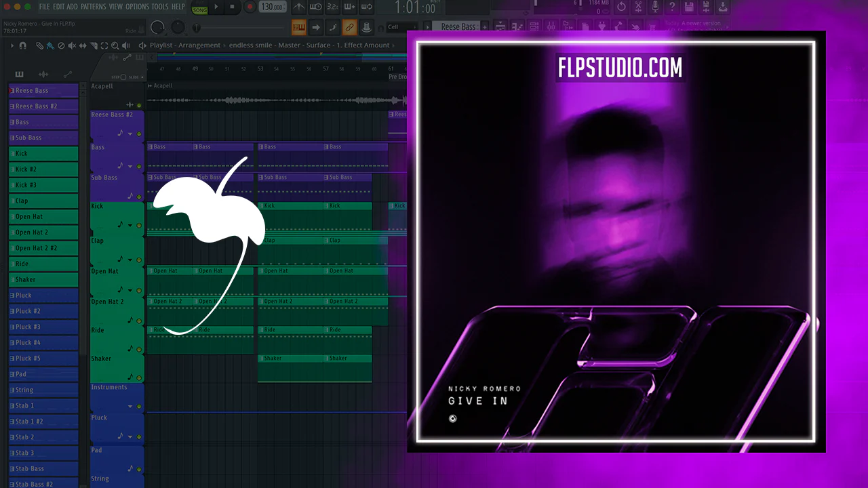868x488 pixels.
Task: Select the Playback speaker tool
Action: [x=126, y=45]
